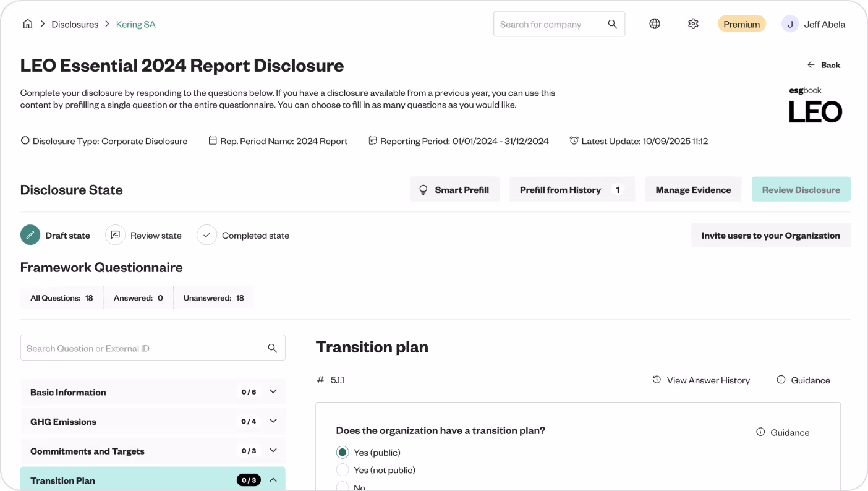Open the View Answer History link
This screenshot has height=491, width=868.
click(708, 380)
